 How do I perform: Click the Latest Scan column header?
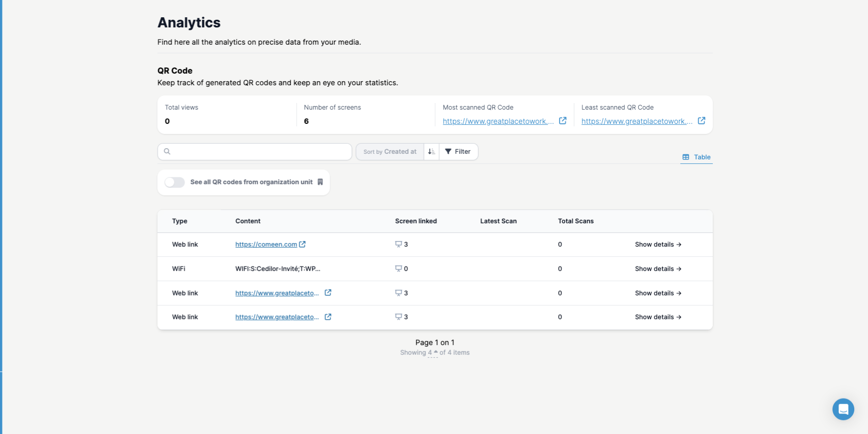[498, 221]
